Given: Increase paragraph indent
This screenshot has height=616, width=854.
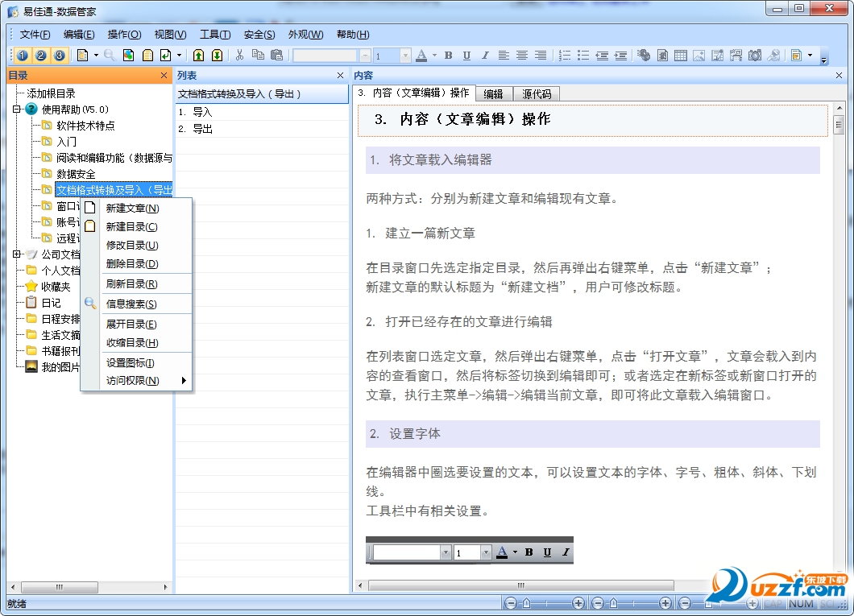Looking at the screenshot, I should [620, 55].
